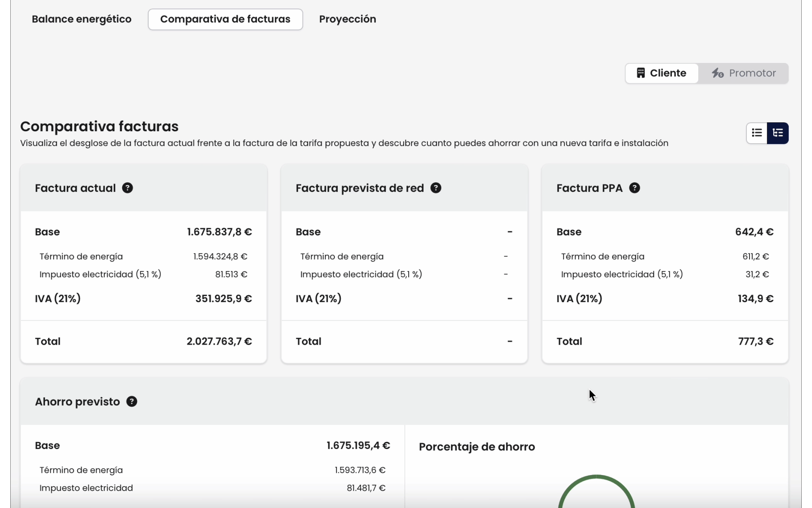Open help icon for Factura PPA

click(634, 188)
